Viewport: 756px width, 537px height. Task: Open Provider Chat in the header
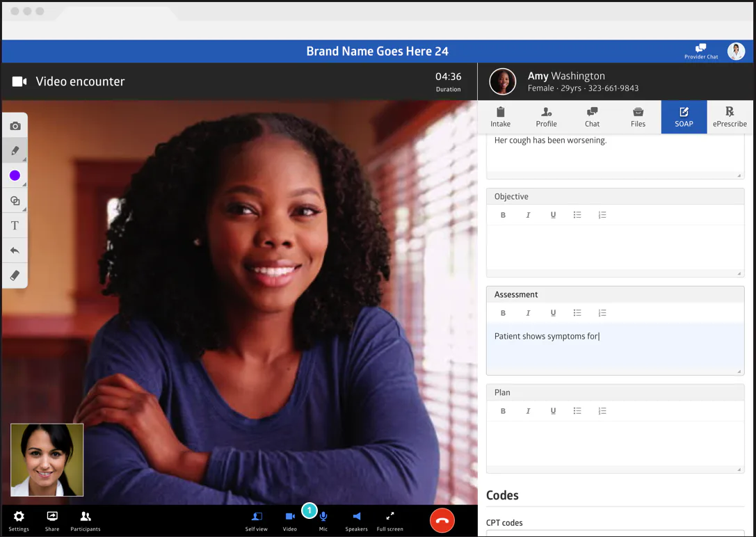pyautogui.click(x=701, y=51)
